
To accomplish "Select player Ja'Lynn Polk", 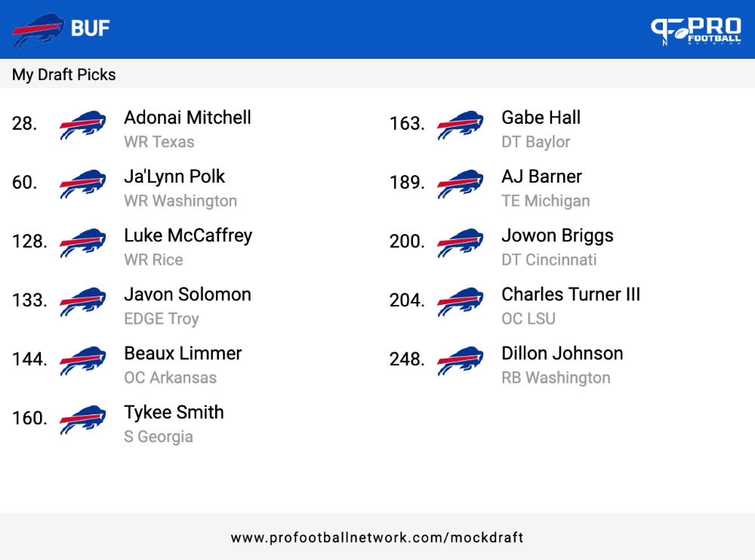I will [174, 177].
